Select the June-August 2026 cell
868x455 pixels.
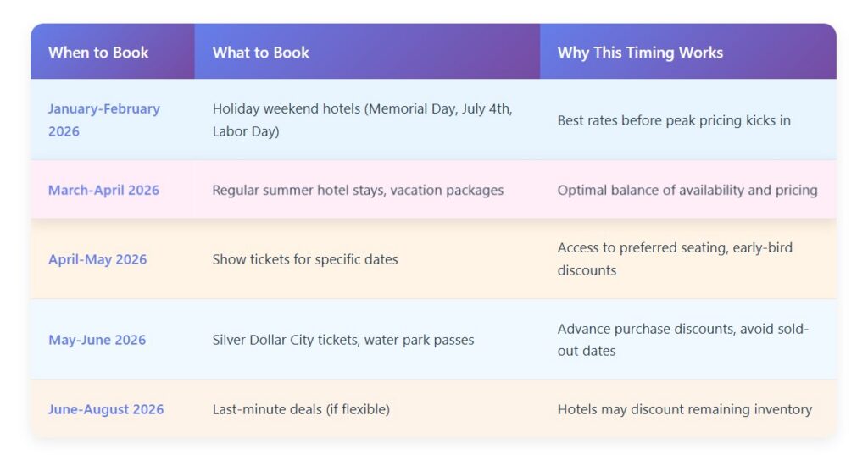click(x=106, y=409)
